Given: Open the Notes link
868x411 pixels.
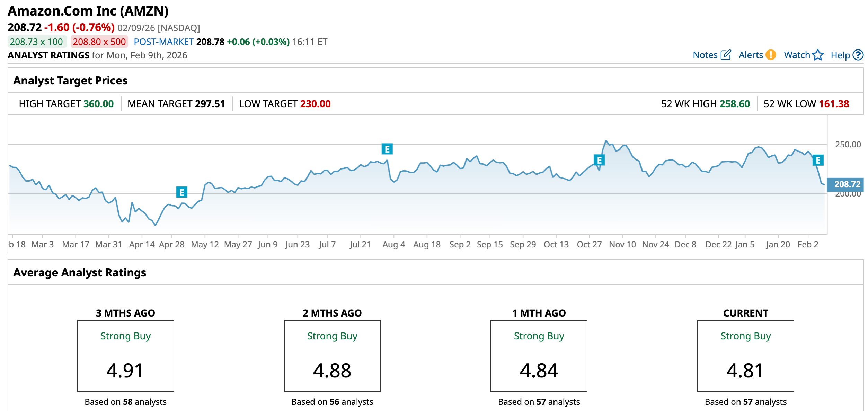Looking at the screenshot, I should click(x=705, y=55).
